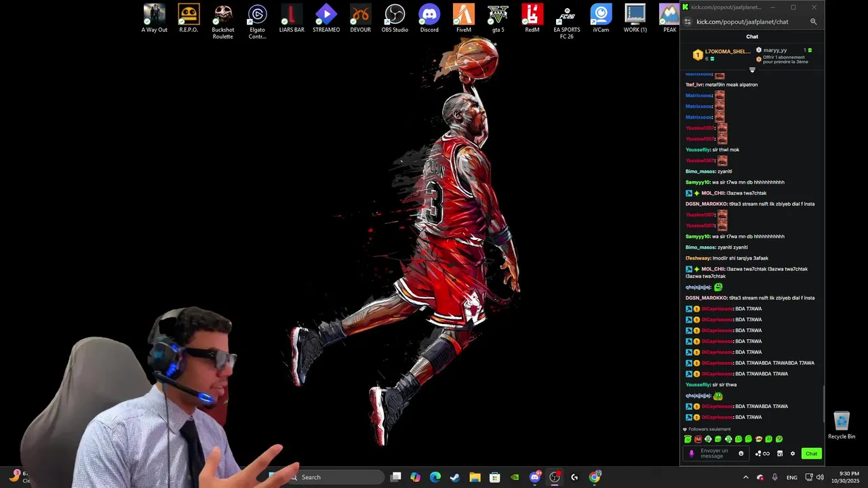The image size is (868, 488).
Task: Show hidden system tray icons
Action: tap(746, 477)
